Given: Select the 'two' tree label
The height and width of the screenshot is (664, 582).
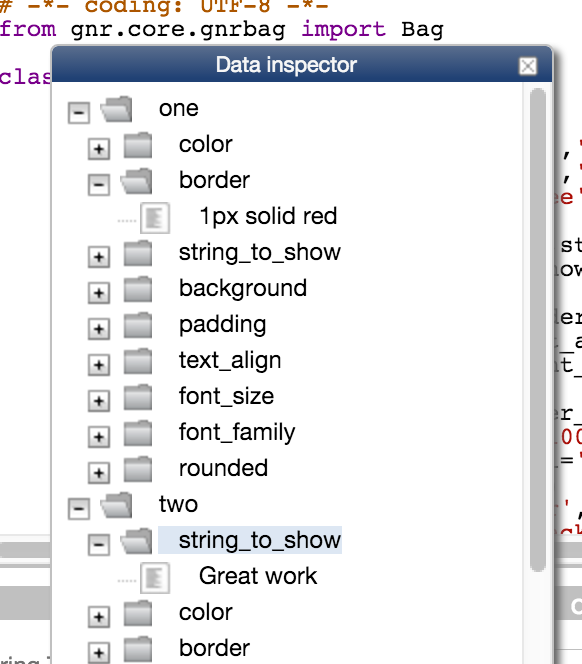Looking at the screenshot, I should [178, 504].
